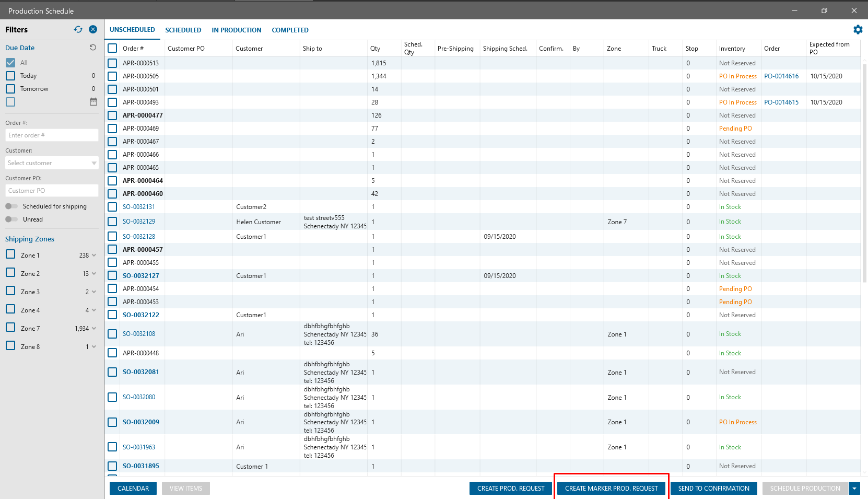The width and height of the screenshot is (868, 499).
Task: Refresh the filters using the sync icon
Action: pyautogui.click(x=78, y=30)
